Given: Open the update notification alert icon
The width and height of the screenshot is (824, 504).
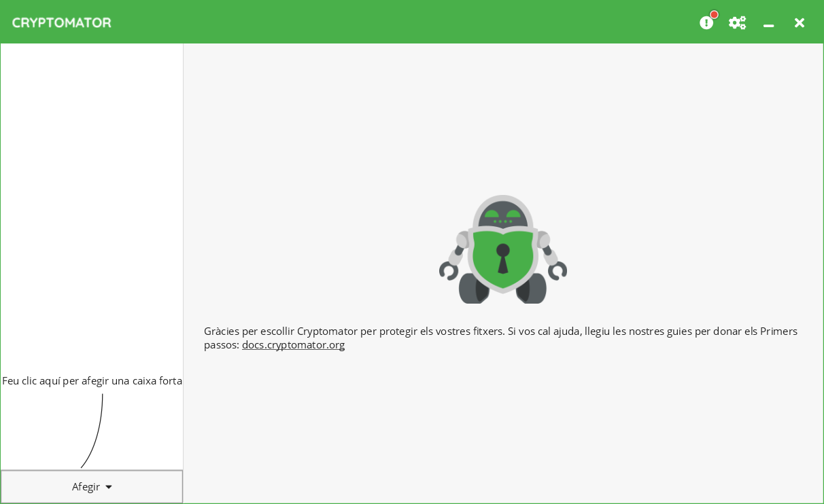Looking at the screenshot, I should pos(707,22).
